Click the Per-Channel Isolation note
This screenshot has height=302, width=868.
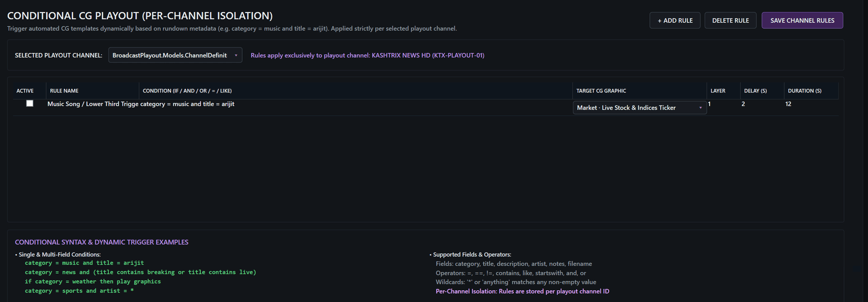[522, 291]
